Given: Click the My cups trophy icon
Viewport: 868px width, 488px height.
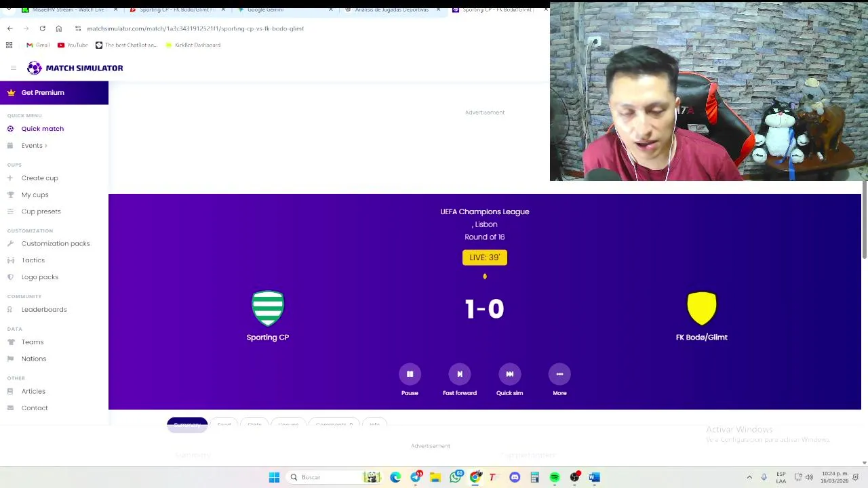Looking at the screenshot, I should pyautogui.click(x=10, y=195).
